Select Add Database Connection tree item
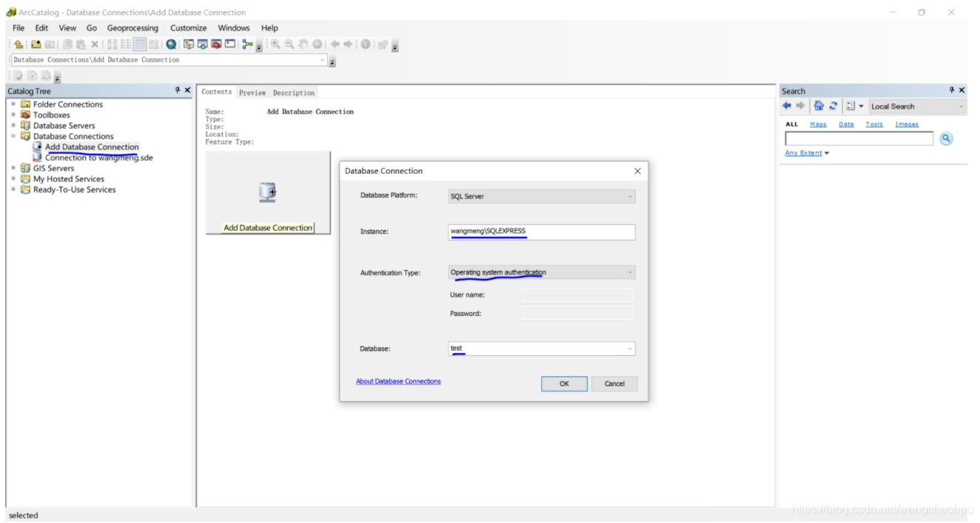 point(92,147)
